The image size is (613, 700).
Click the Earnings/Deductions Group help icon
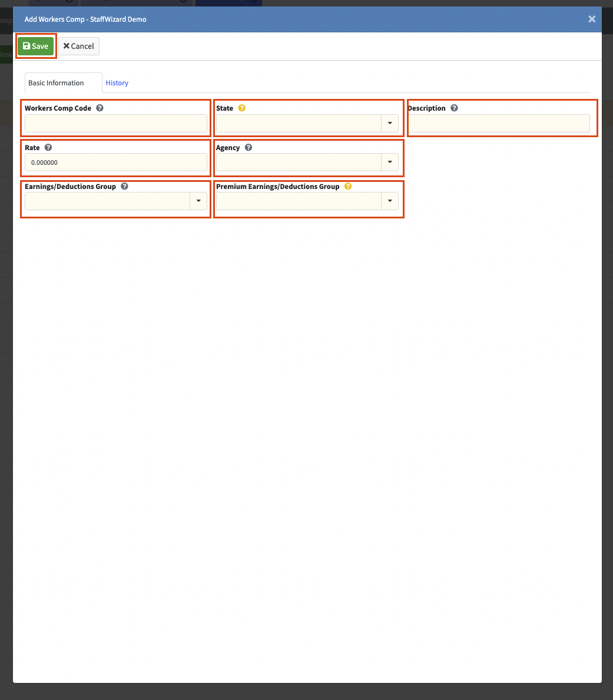point(124,187)
